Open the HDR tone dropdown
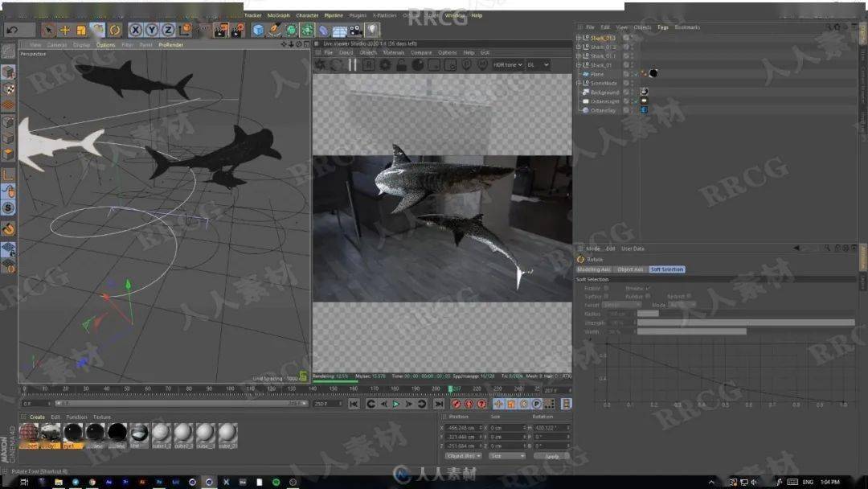The height and width of the screenshot is (489, 868). coord(508,65)
